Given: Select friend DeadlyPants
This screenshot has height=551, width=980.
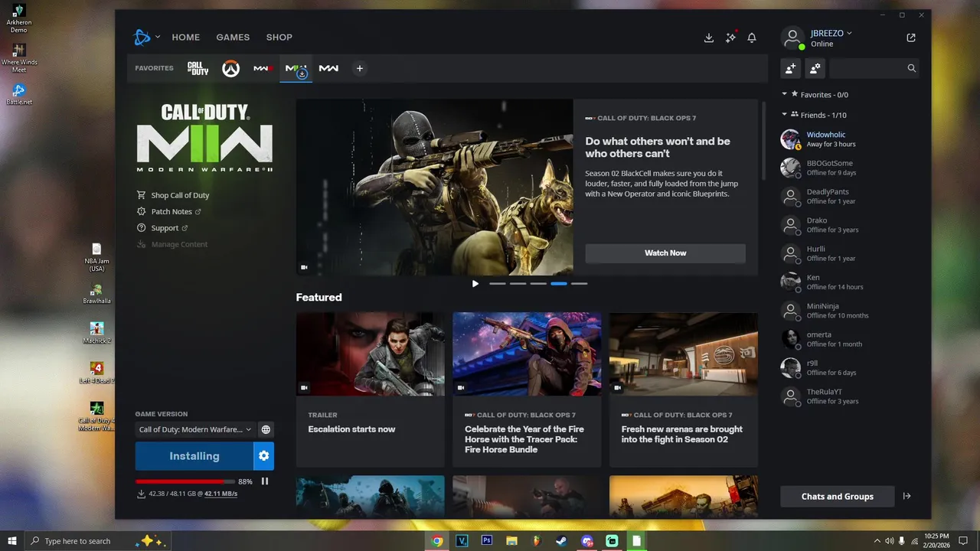Looking at the screenshot, I should coord(850,196).
